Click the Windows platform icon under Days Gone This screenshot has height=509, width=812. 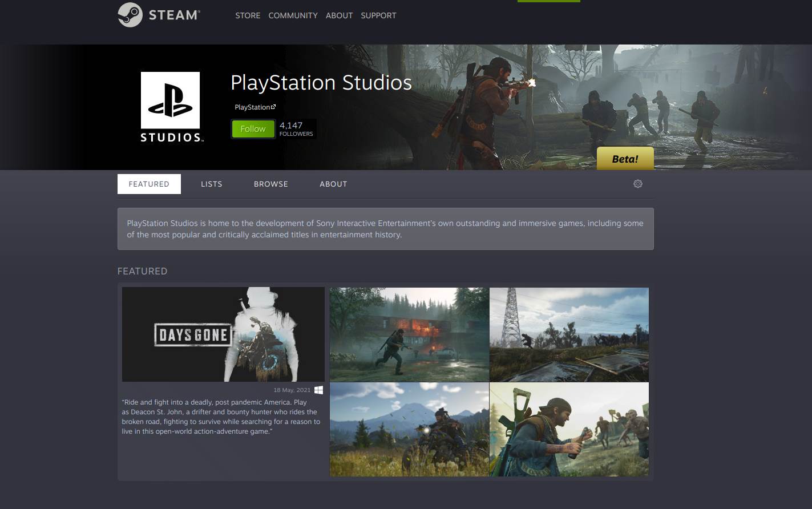click(318, 390)
